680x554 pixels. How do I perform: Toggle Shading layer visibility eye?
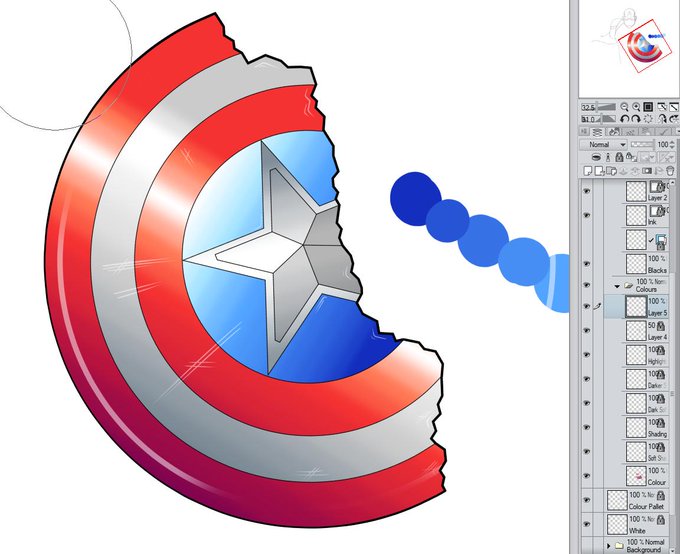click(587, 427)
